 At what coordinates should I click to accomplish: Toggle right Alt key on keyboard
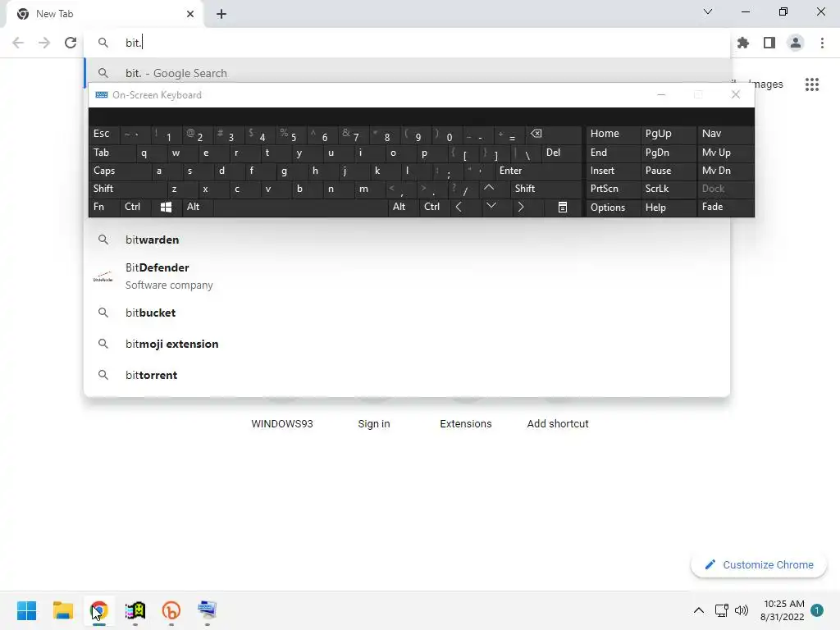pyautogui.click(x=403, y=207)
